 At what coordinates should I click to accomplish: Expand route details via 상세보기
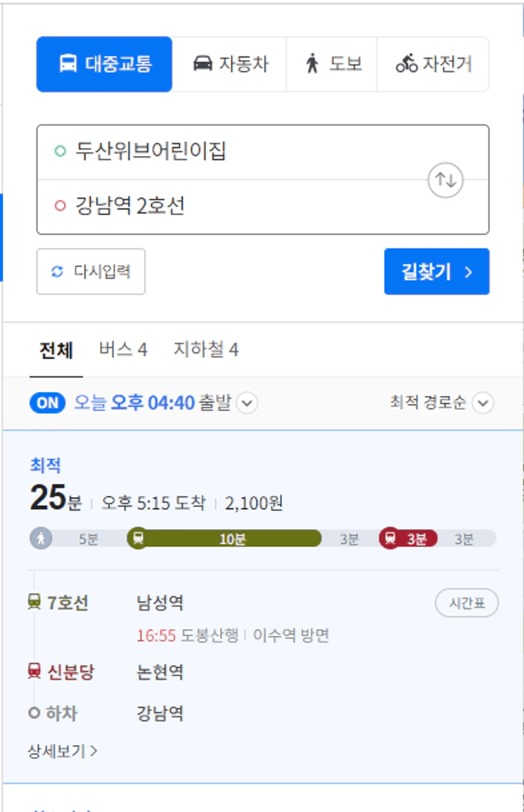pos(62,751)
